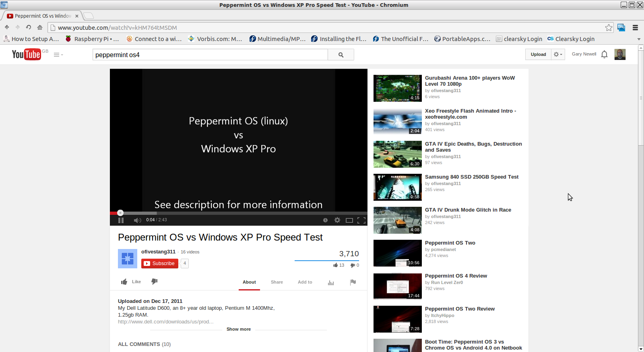Bookmark this page with star icon
644x352 pixels.
[x=609, y=28]
